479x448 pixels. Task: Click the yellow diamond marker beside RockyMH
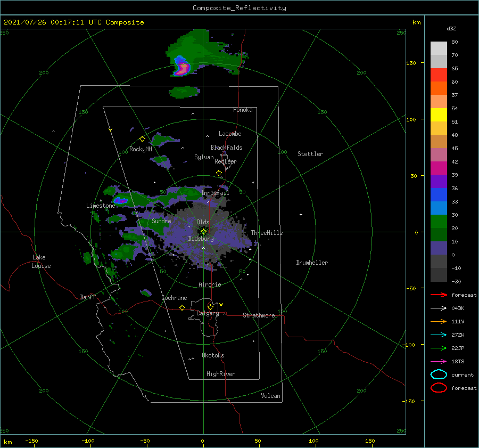pyautogui.click(x=142, y=139)
